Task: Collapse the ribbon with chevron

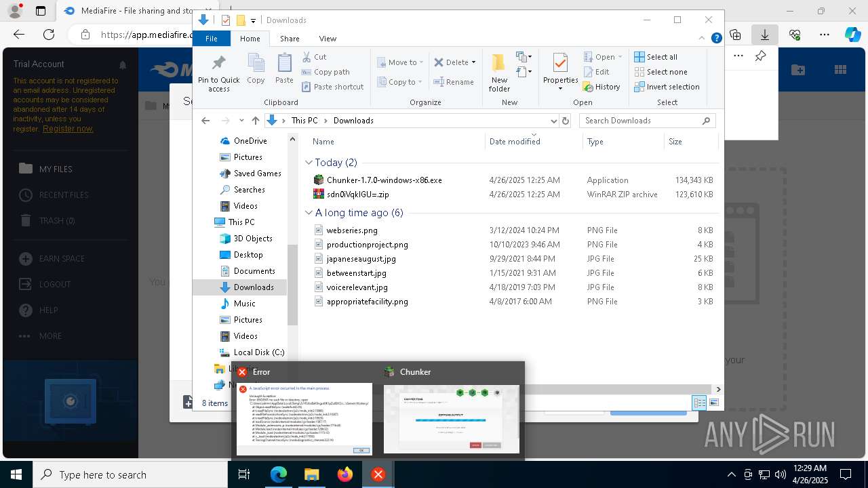Action: click(x=703, y=39)
